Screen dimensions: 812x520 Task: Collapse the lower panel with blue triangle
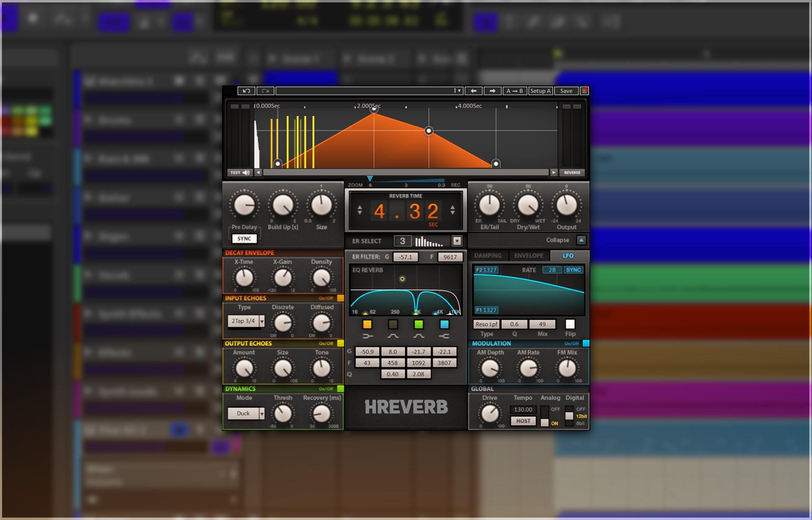[582, 240]
